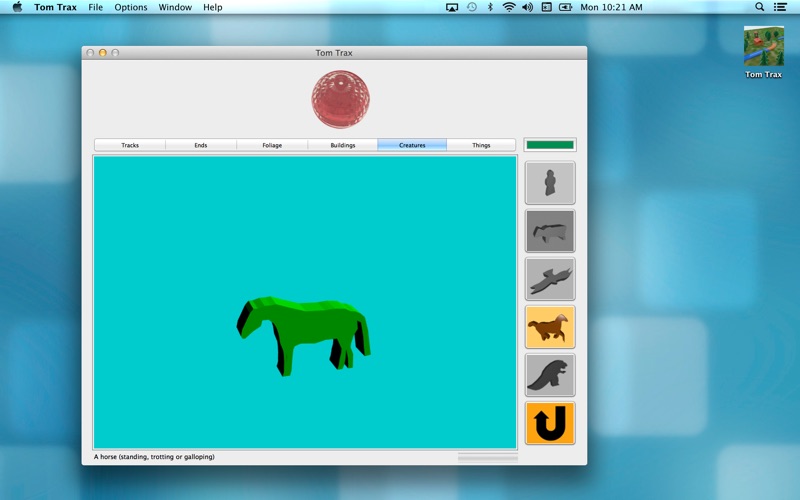Open Spotlight search in the menu bar
Screen dimensions: 800x500
pos(760,7)
